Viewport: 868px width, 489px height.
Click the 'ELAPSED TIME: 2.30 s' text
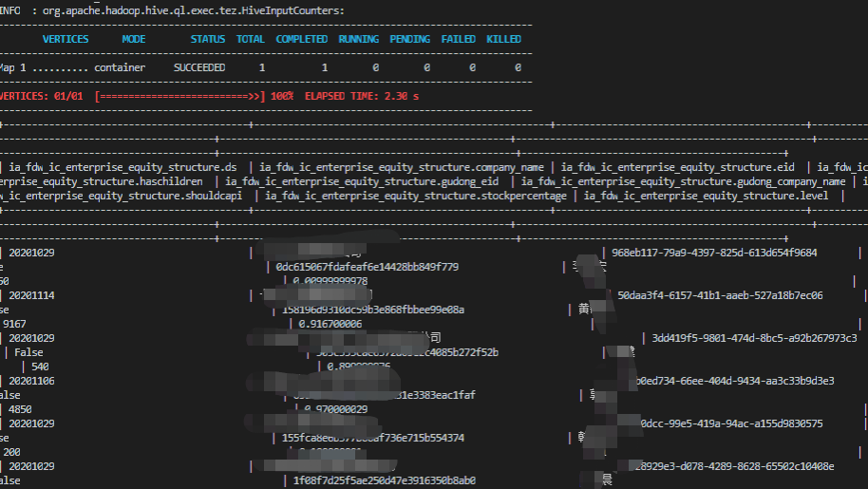point(362,96)
